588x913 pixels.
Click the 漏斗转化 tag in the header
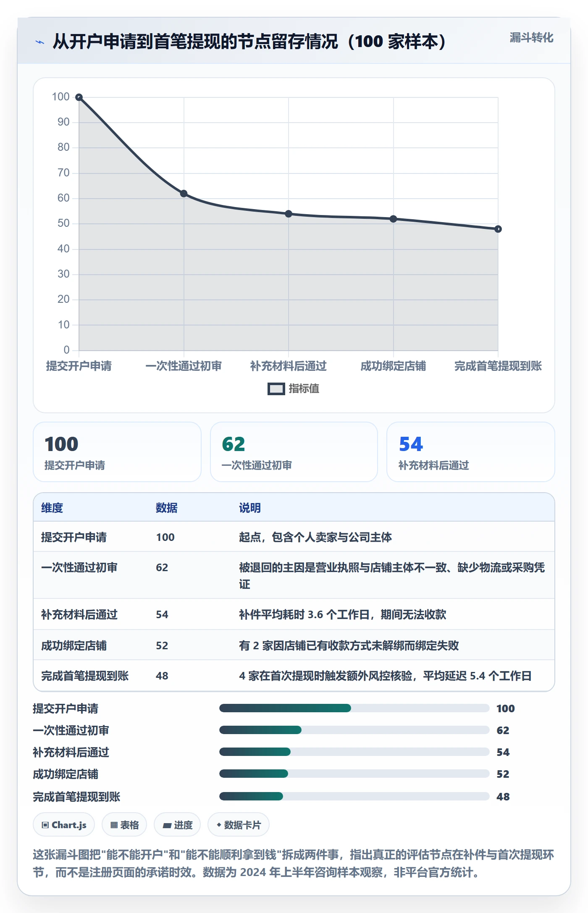(x=531, y=38)
